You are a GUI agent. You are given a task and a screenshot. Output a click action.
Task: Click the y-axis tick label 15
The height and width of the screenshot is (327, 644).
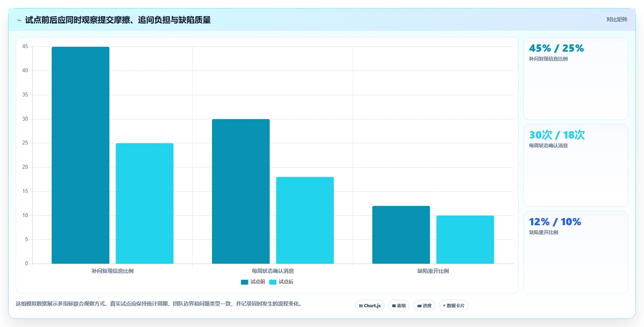[x=25, y=191]
